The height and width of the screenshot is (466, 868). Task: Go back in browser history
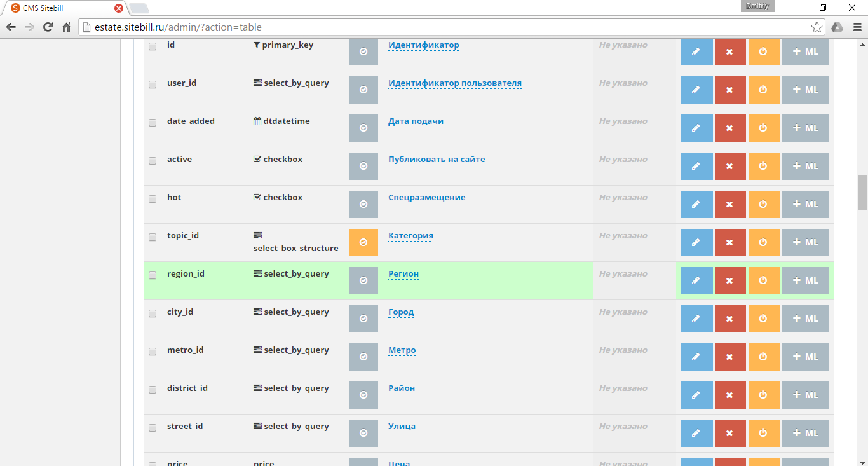[x=11, y=27]
